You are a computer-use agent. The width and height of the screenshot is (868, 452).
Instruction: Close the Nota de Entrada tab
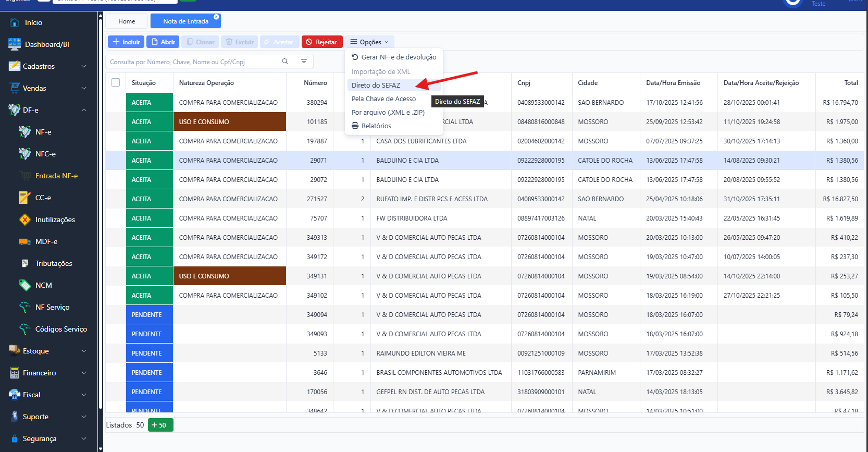(x=216, y=17)
